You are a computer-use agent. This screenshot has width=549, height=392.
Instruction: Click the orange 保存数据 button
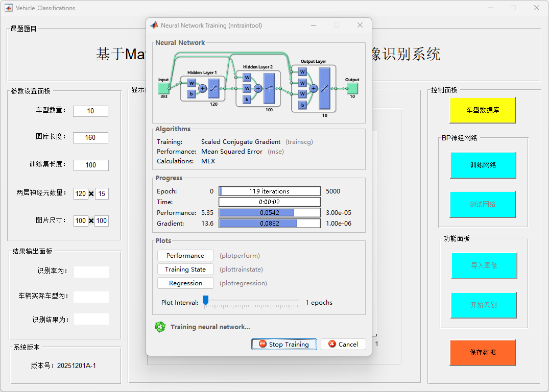[x=483, y=352]
